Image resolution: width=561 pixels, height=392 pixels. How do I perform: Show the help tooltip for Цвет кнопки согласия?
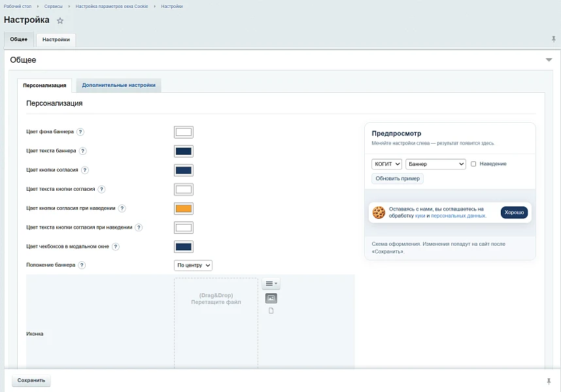pyautogui.click(x=85, y=170)
